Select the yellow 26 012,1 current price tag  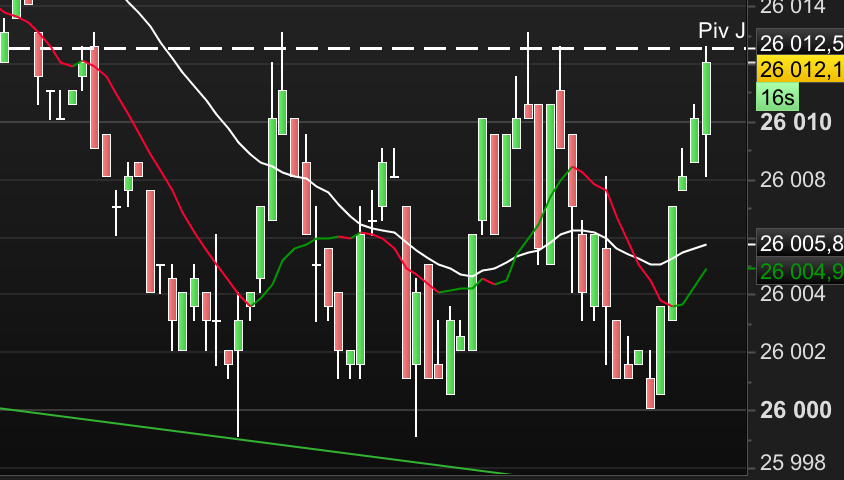click(x=800, y=69)
